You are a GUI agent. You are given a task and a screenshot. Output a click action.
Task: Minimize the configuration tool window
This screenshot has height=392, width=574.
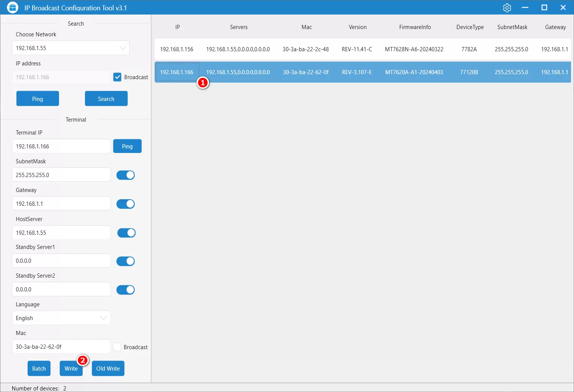(525, 8)
